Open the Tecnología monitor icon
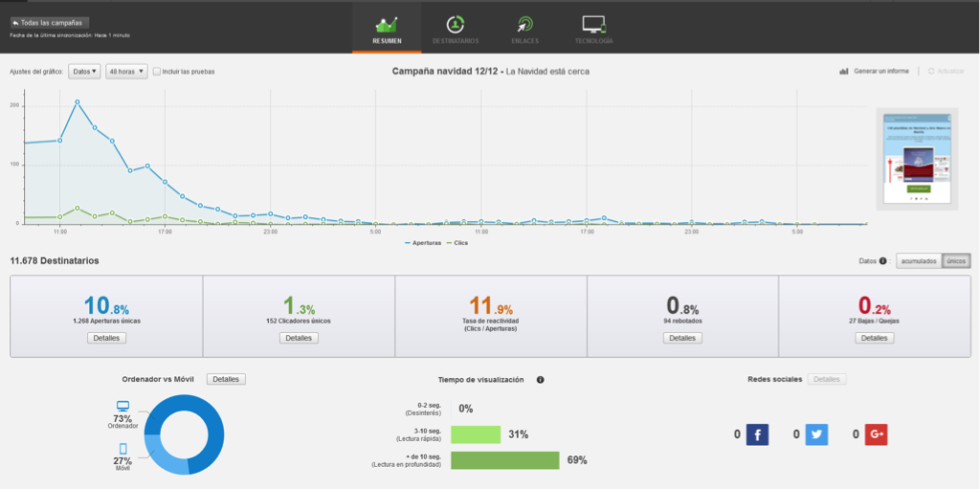Viewport: 980px width, 489px height. click(593, 24)
